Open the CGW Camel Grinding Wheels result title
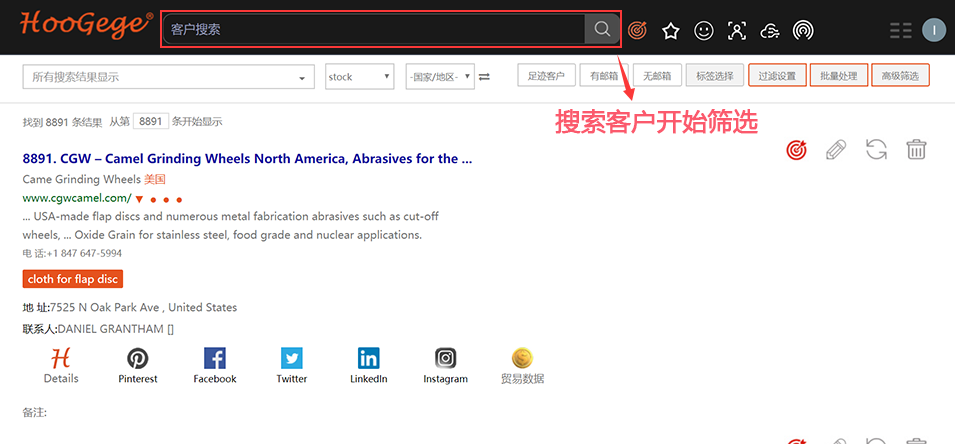 247,159
